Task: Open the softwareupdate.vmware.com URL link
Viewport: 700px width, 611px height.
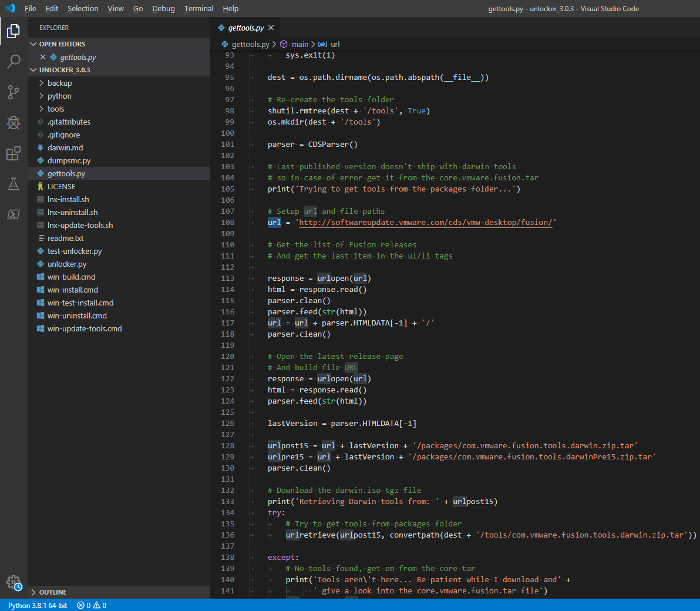Action: 425,223
